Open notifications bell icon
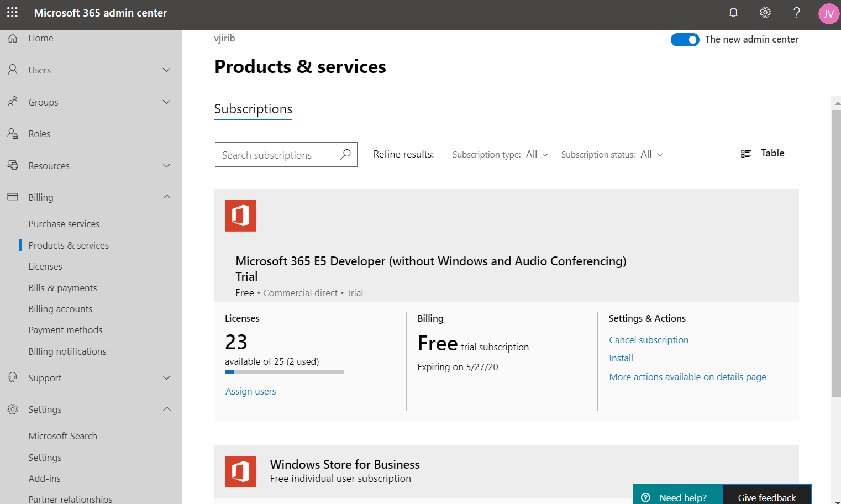Screen dimensions: 841x504 click(x=733, y=12)
